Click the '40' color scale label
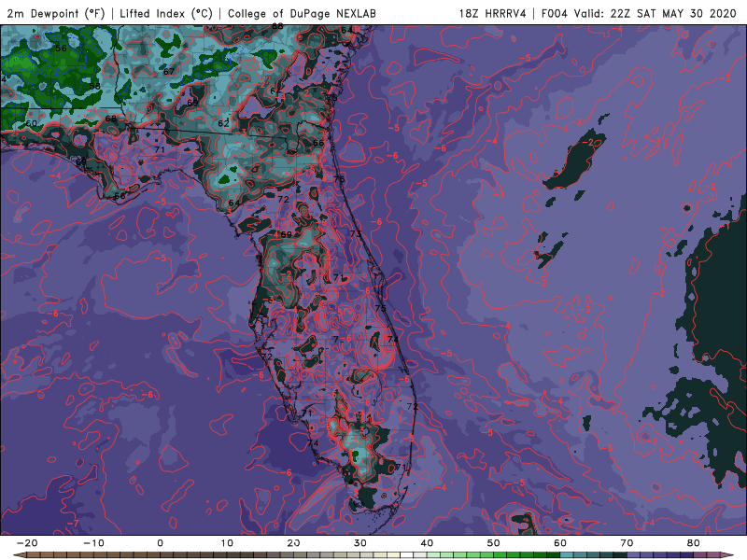 [427, 543]
